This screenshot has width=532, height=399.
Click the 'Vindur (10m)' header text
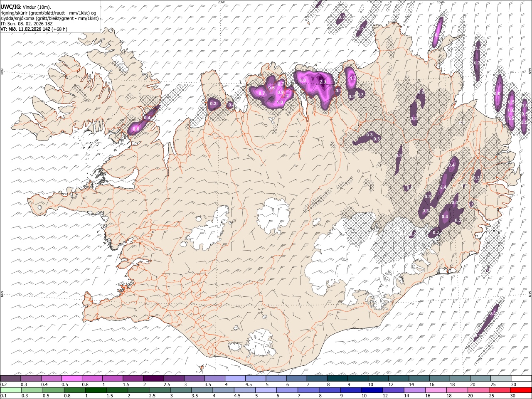(x=37, y=7)
